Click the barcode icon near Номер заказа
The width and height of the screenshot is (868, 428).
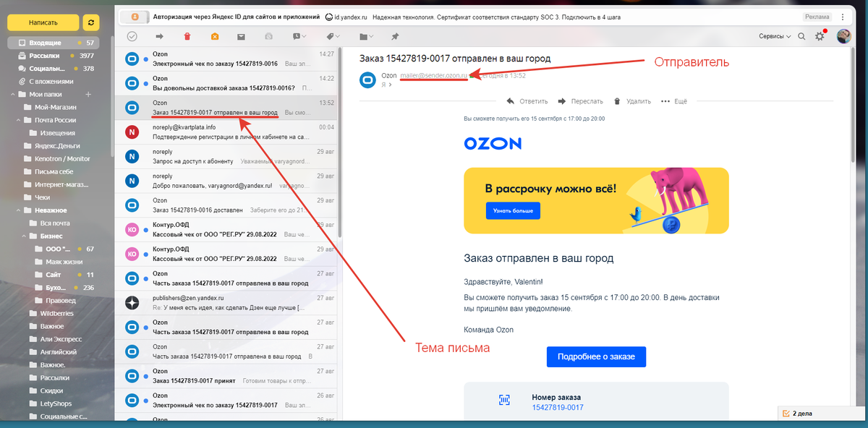click(504, 399)
